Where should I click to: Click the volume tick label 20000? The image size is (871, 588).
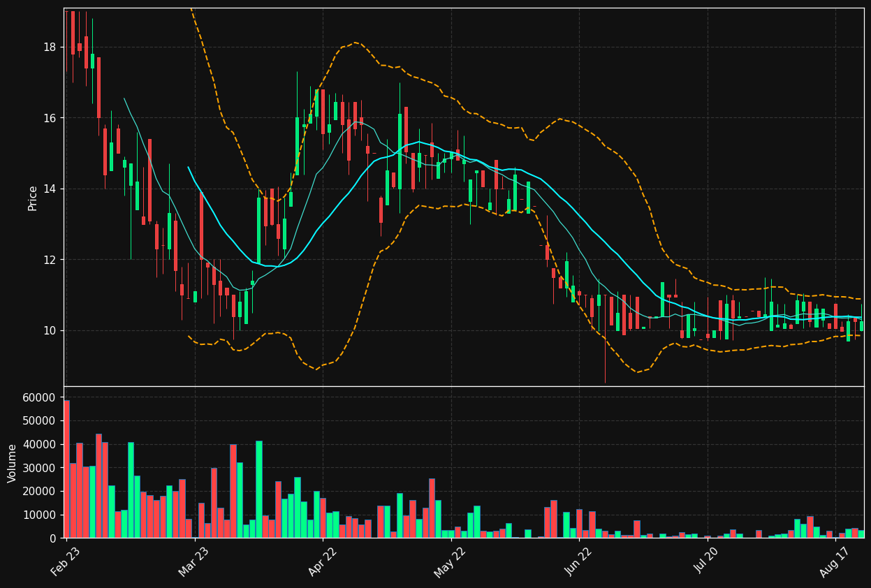coord(40,492)
